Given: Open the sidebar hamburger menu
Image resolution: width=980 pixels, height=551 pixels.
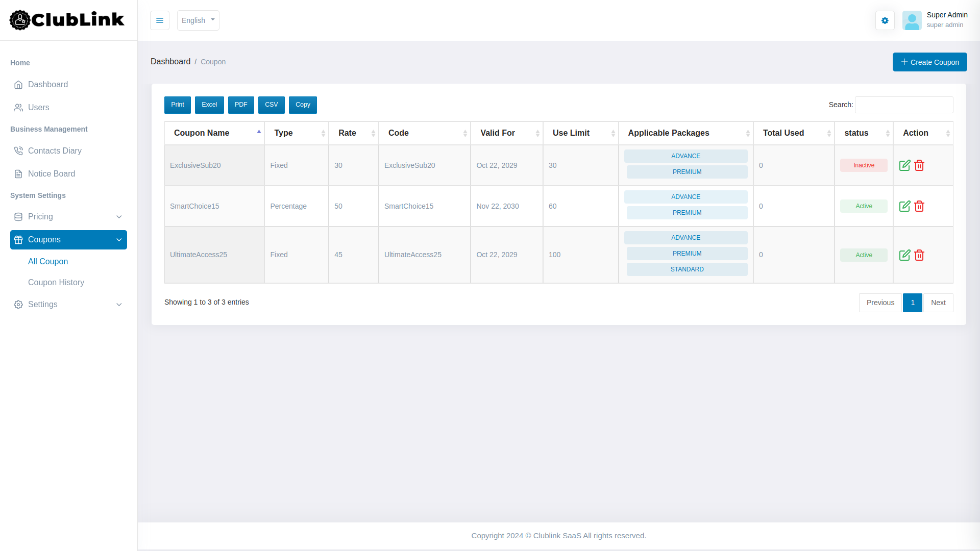Looking at the screenshot, I should [160, 20].
